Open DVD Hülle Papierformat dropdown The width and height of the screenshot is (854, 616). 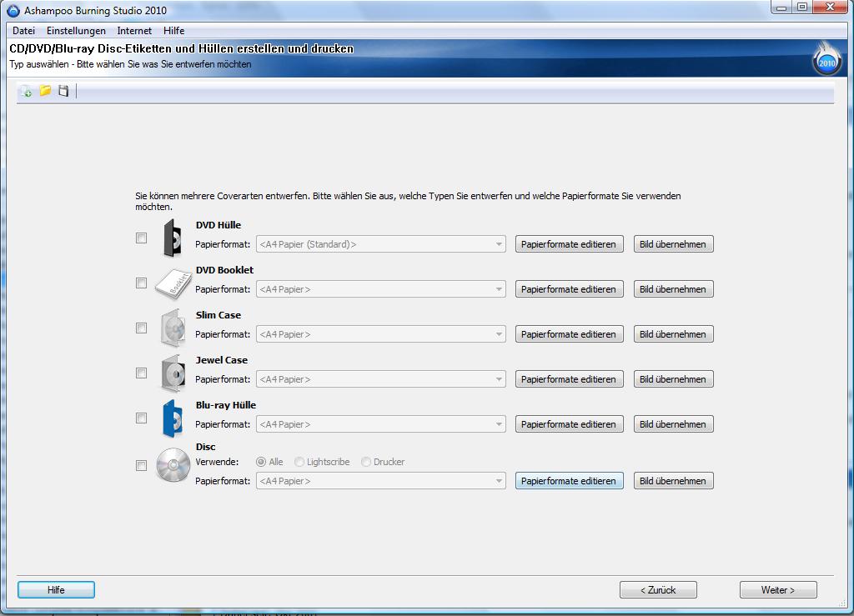click(380, 244)
